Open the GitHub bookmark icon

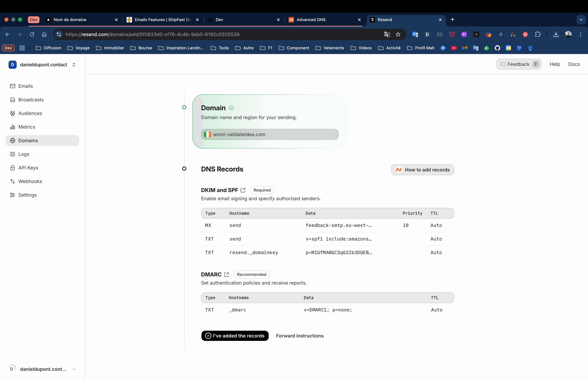click(x=497, y=48)
